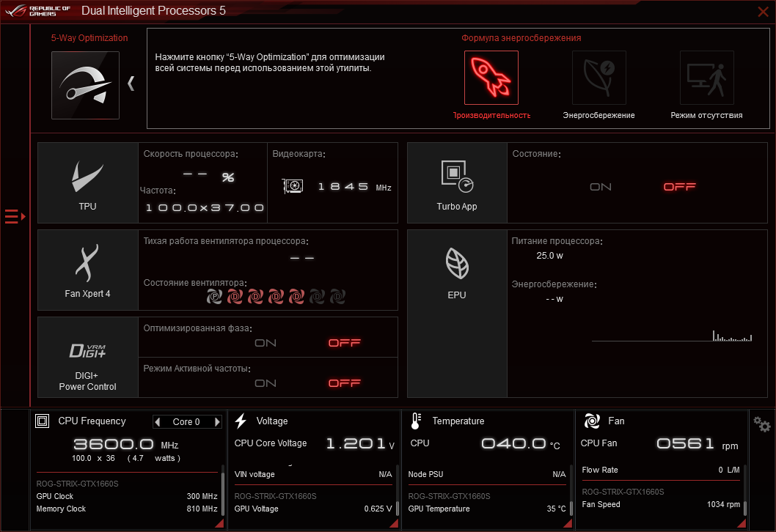
Task: Click the first gray fan status icon
Action: [214, 297]
